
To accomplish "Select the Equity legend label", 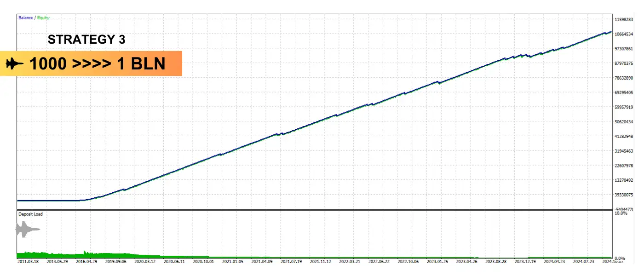I will tap(43, 18).
